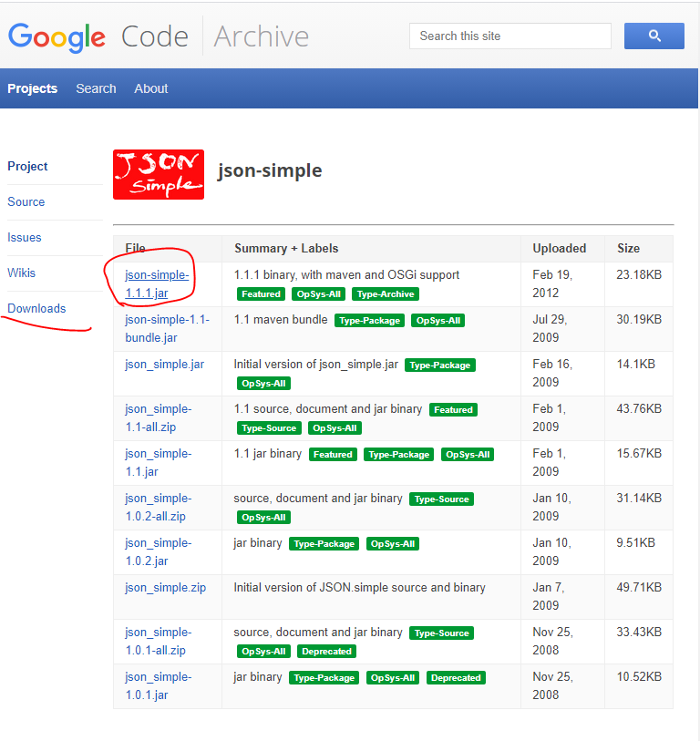Screen dimensions: 700x741
Task: Click Type-Source label in 1.0.2-all.zip row
Action: tap(441, 499)
